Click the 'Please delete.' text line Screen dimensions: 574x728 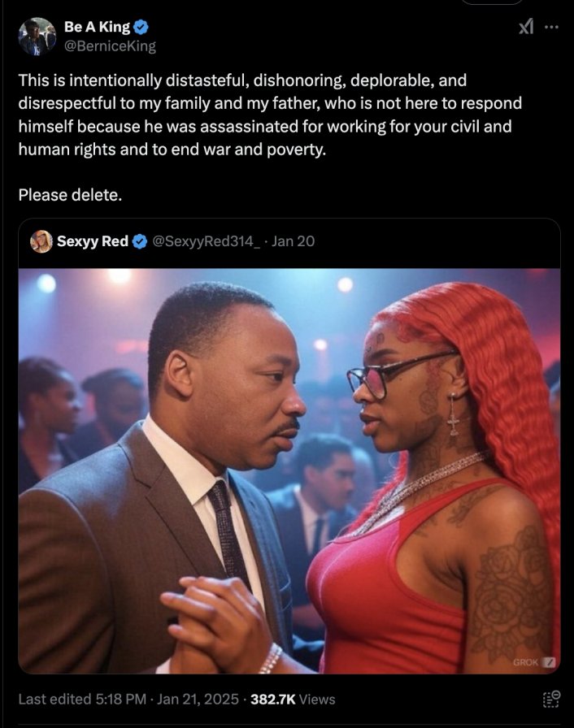pos(70,195)
